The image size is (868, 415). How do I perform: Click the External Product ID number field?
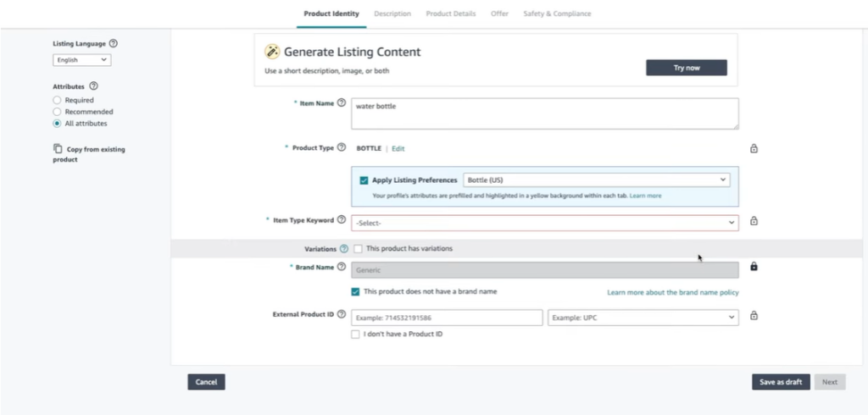pos(447,318)
